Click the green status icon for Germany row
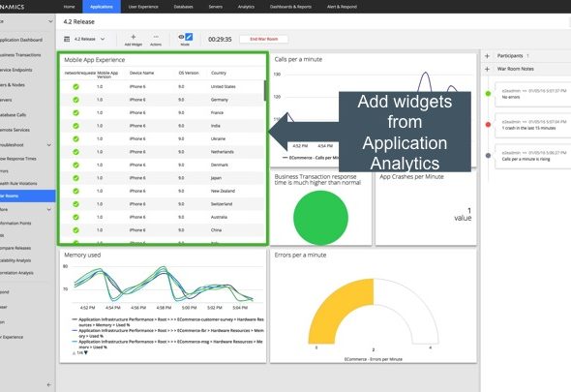 (75, 100)
